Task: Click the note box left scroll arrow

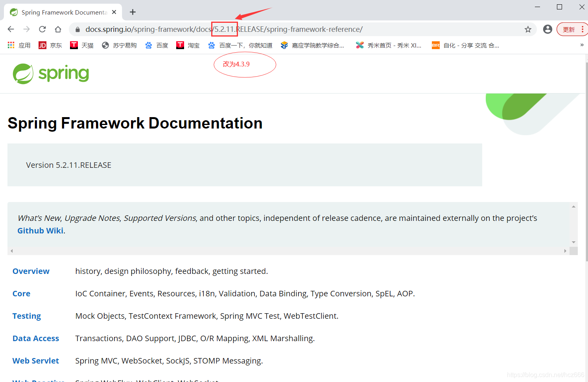Action: (12, 251)
